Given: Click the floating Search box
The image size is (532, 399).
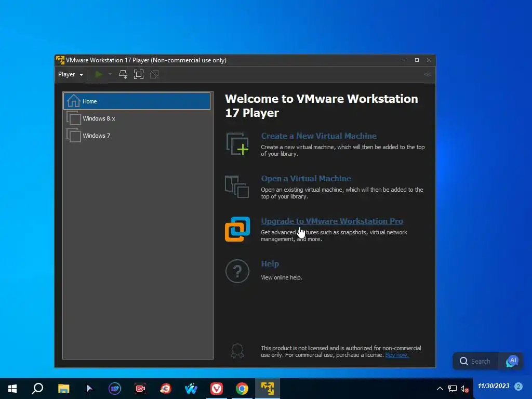Looking at the screenshot, I should [x=475, y=361].
